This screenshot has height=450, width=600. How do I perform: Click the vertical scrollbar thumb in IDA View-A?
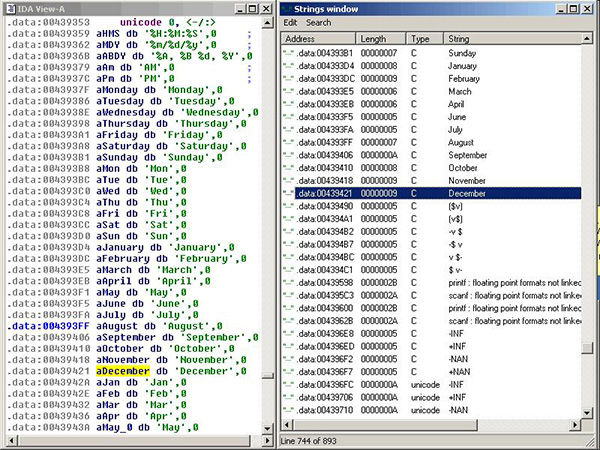coord(267,376)
